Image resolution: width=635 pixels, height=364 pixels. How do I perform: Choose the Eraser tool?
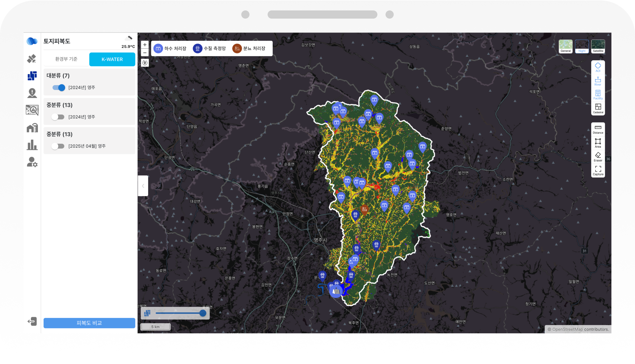[x=598, y=157]
